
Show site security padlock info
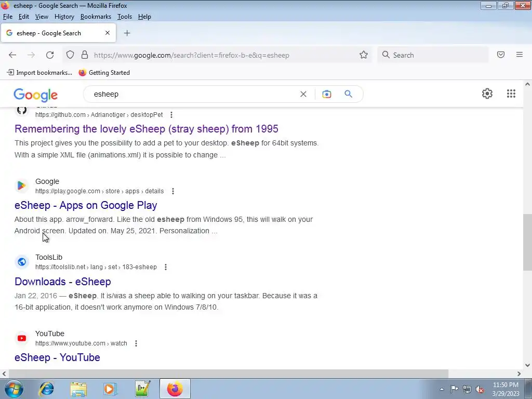[85, 55]
